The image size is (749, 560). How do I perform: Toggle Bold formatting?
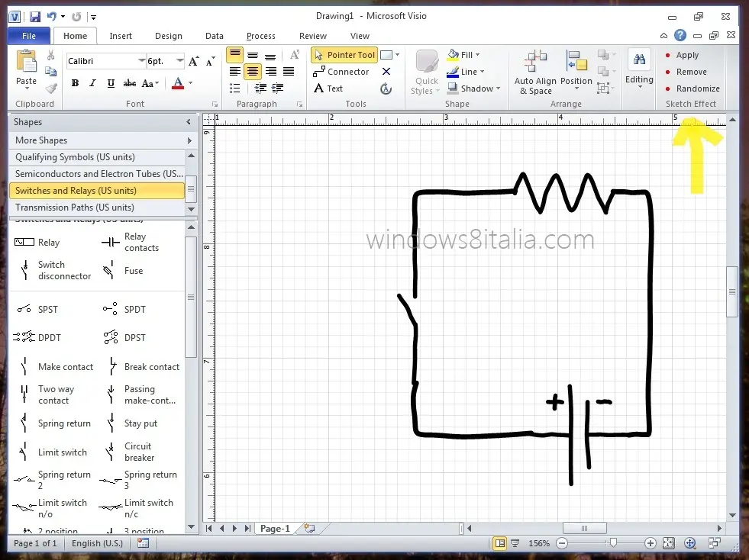[x=75, y=83]
